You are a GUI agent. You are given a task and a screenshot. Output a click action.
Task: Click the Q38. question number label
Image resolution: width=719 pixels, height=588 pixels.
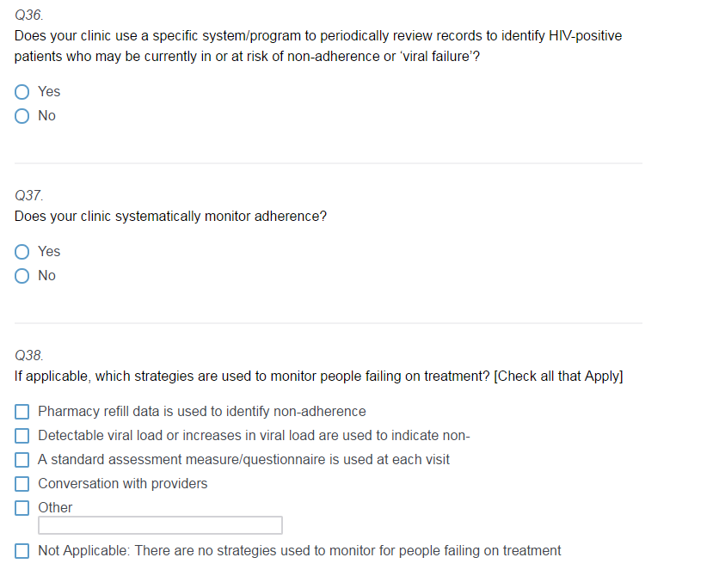tap(29, 355)
